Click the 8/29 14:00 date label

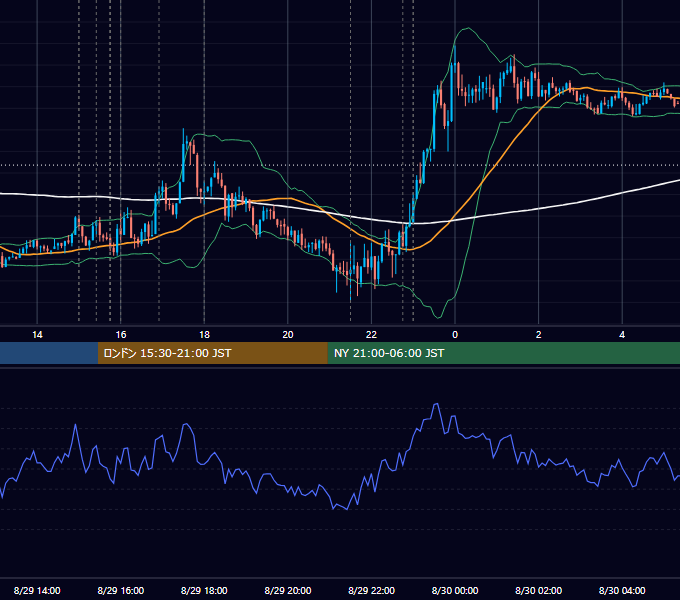pyautogui.click(x=37, y=590)
